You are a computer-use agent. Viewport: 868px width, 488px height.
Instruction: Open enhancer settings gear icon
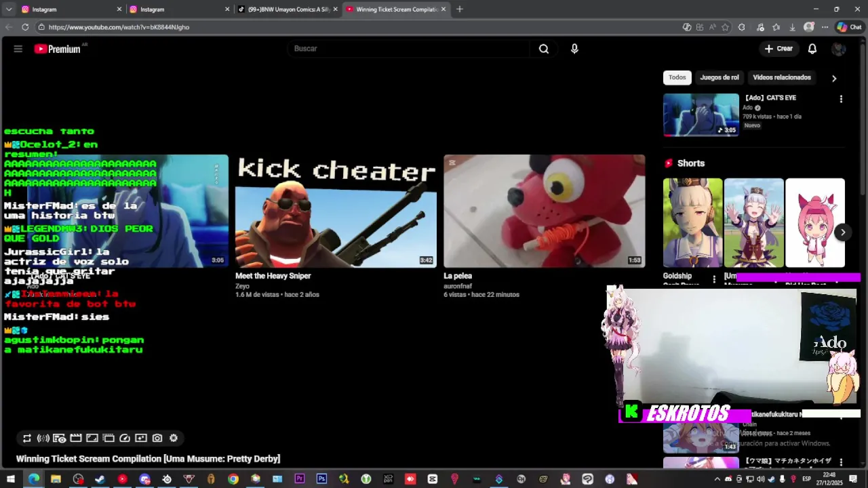(x=174, y=439)
